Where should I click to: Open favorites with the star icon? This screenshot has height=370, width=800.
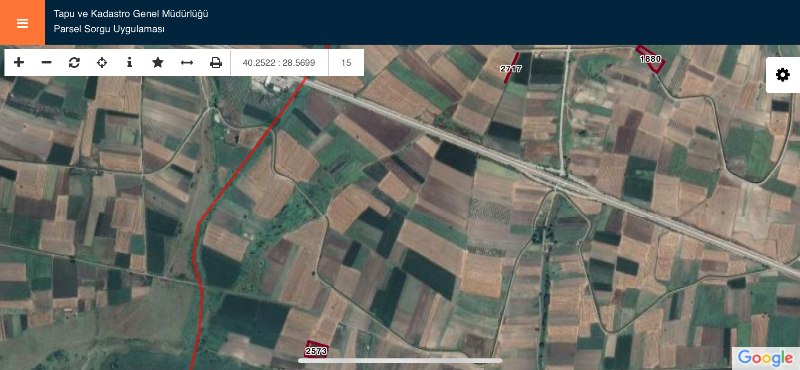click(158, 62)
